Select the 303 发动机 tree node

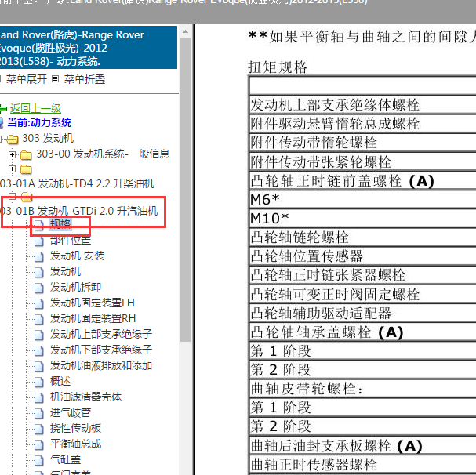pos(48,138)
